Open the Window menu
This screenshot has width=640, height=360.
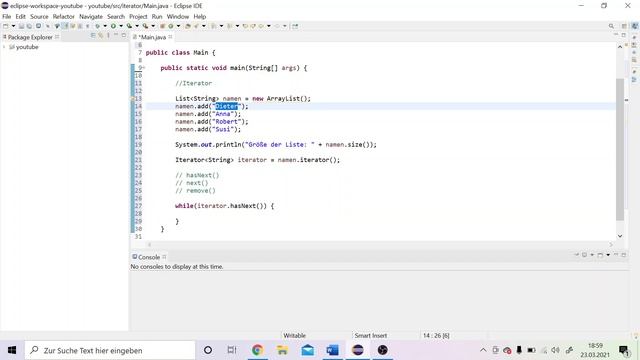178,17
